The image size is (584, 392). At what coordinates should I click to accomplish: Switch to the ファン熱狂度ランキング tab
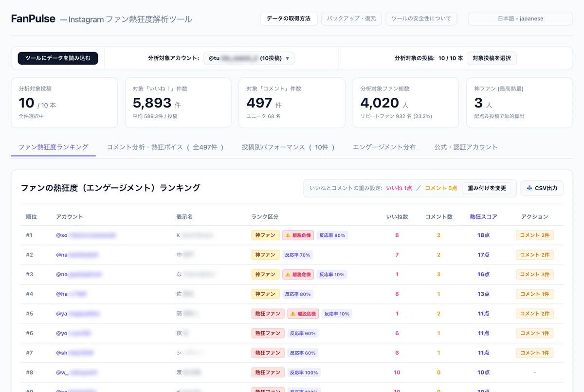[54, 147]
